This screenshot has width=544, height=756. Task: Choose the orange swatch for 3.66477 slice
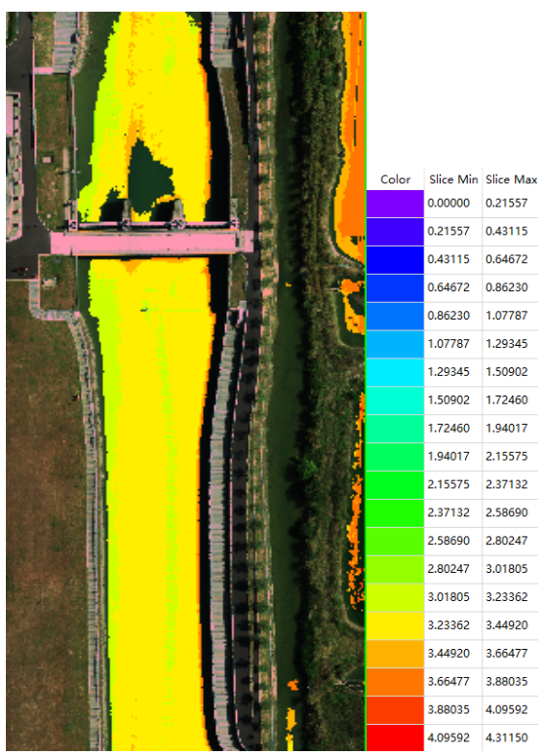[x=395, y=682]
